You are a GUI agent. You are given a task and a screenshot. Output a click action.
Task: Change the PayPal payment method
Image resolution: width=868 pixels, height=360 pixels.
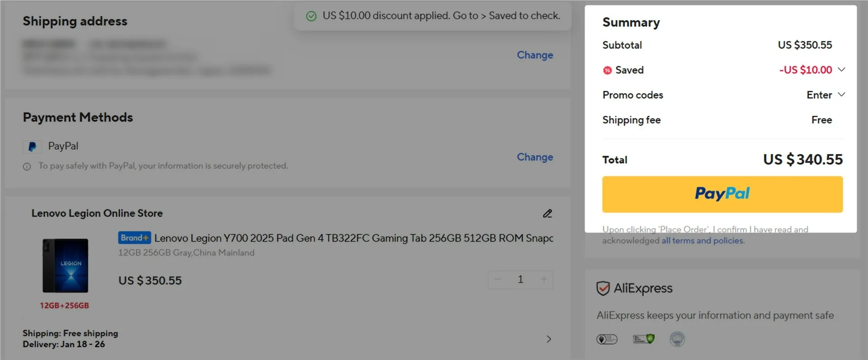pos(535,157)
